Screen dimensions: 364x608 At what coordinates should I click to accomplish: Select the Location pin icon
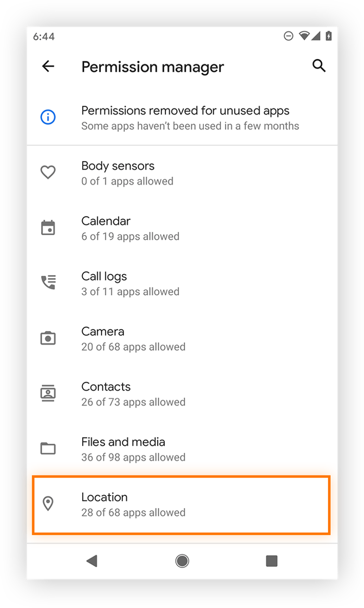click(48, 503)
